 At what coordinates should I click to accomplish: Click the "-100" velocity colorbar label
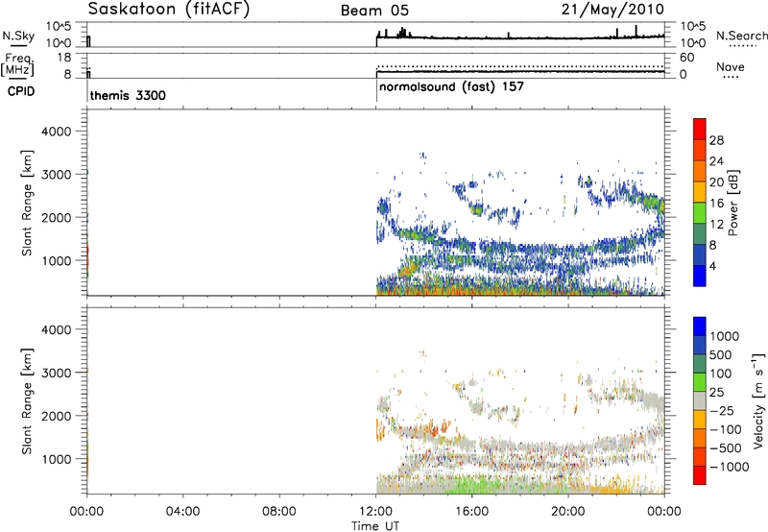726,429
